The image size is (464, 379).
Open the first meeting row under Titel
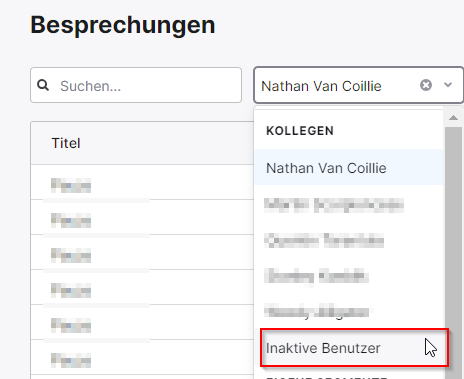point(142,182)
